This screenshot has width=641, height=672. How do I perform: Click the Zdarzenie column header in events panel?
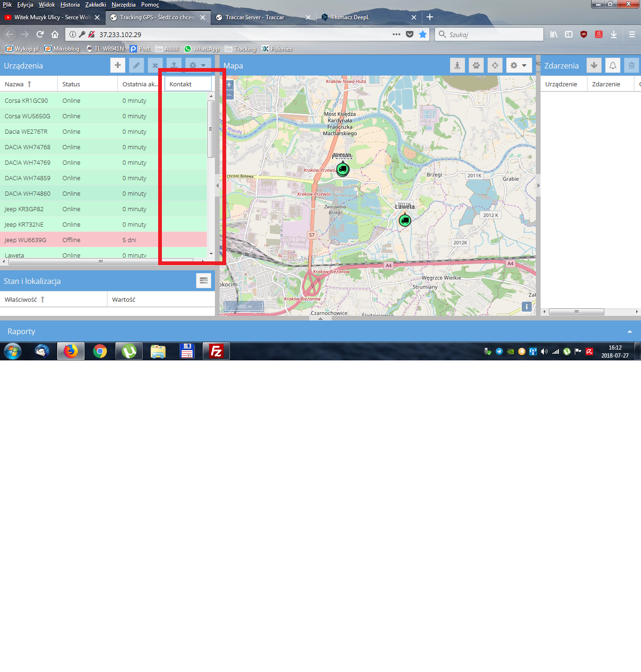pos(610,84)
